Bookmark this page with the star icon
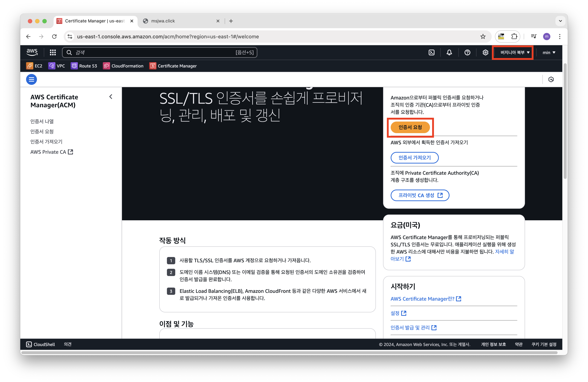The width and height of the screenshot is (588, 382). [x=483, y=37]
